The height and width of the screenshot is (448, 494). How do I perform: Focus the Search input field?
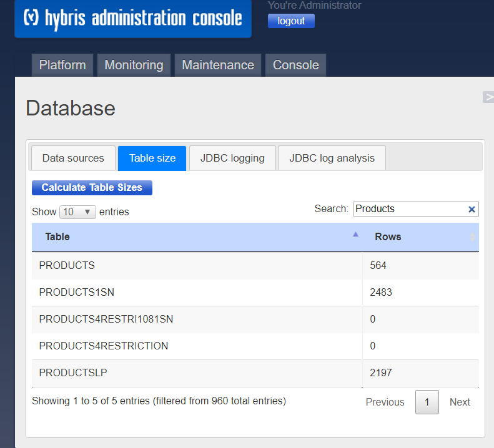(409, 209)
